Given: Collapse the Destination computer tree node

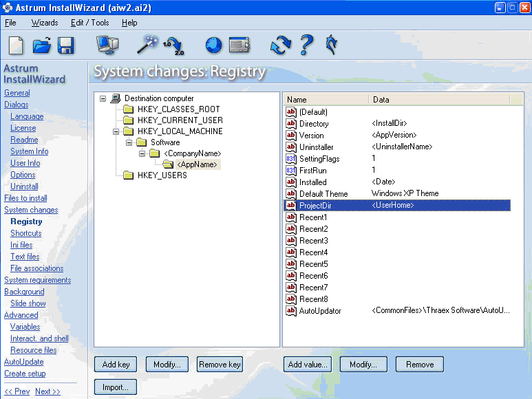Looking at the screenshot, I should click(x=103, y=98).
